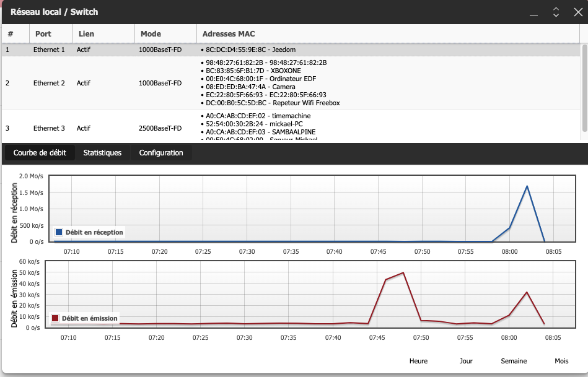Display the Mois time range
The height and width of the screenshot is (377, 588).
[x=561, y=361]
